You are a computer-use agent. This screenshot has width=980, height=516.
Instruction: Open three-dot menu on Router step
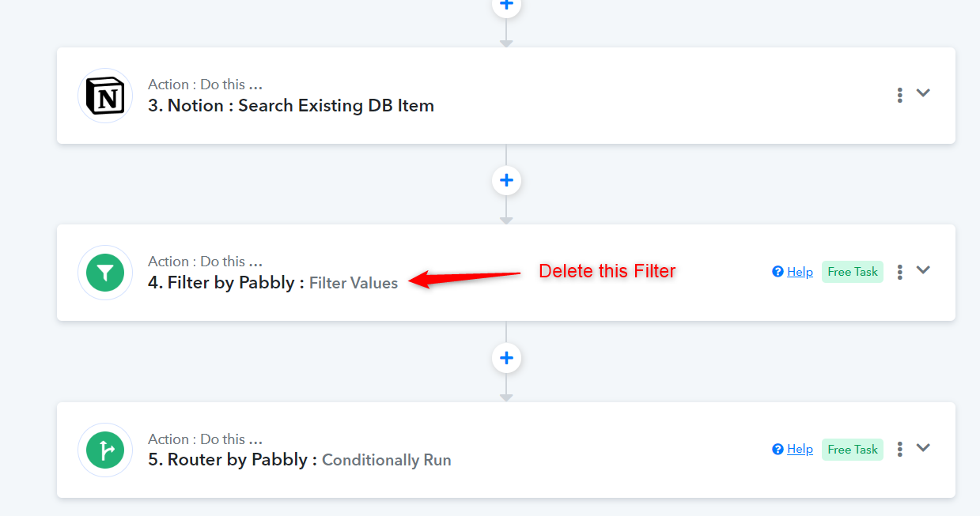pos(900,449)
